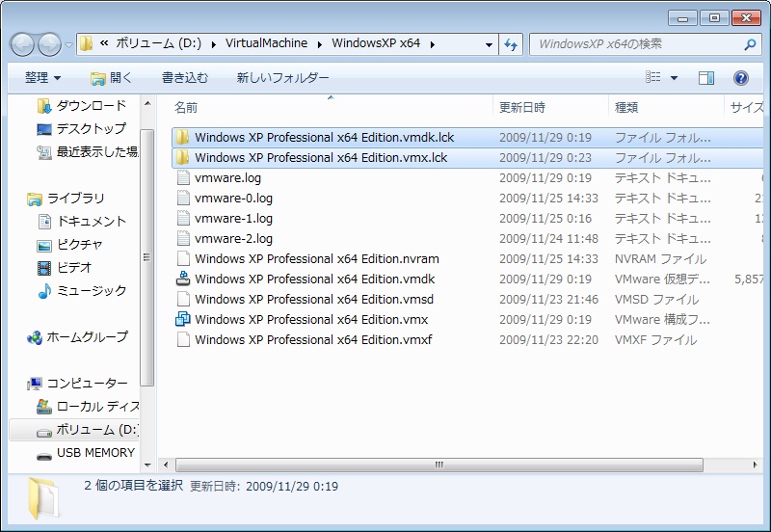Viewport: 771px width, 532px height.
Task: Click folder icon of Edition.vmdk.lck
Action: (182, 137)
